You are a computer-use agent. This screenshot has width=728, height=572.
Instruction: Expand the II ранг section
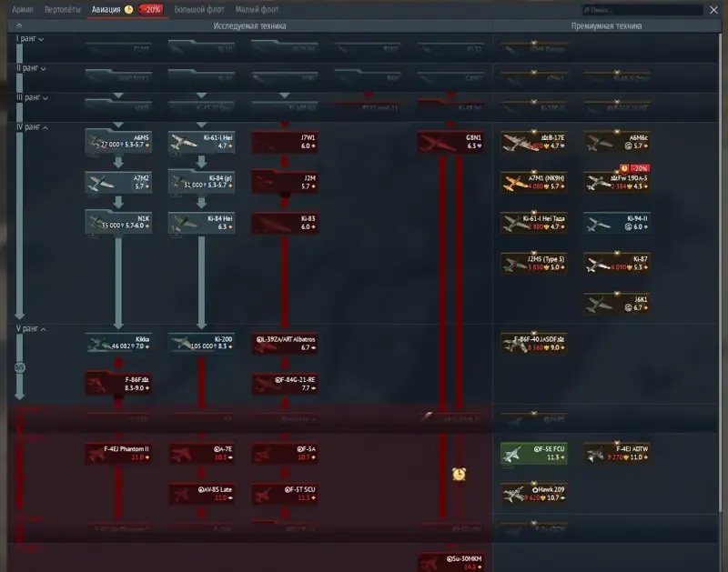point(31,68)
